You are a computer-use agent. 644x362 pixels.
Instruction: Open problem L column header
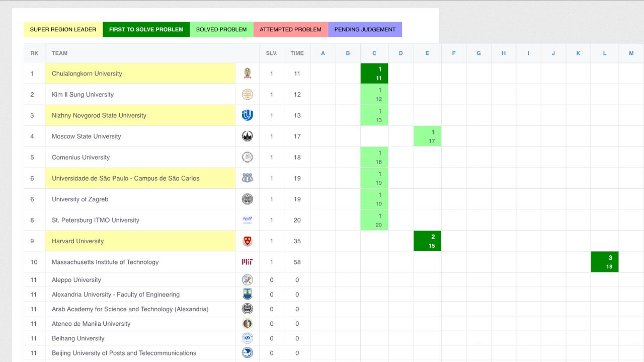pos(605,53)
